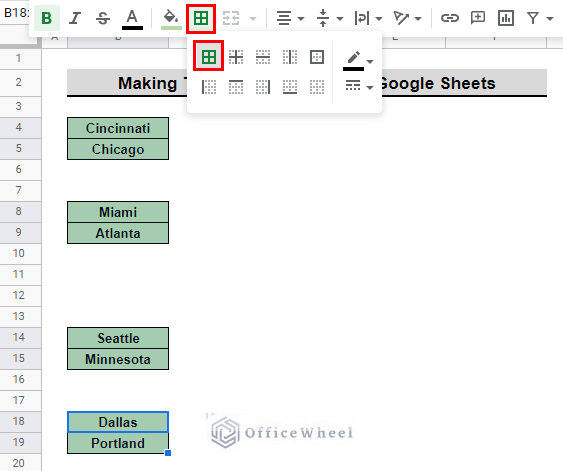Expand the text wrapping dropdown arrow
This screenshot has width=563, height=471.
[x=379, y=18]
